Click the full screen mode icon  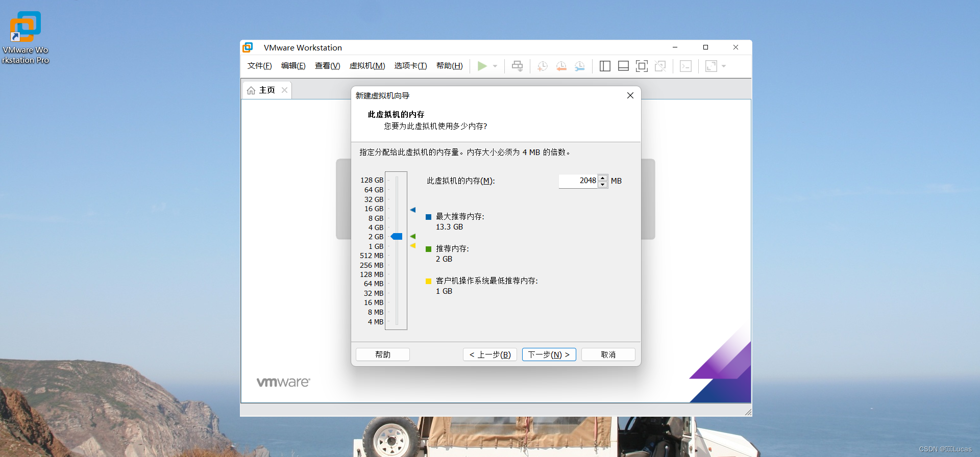click(x=642, y=66)
